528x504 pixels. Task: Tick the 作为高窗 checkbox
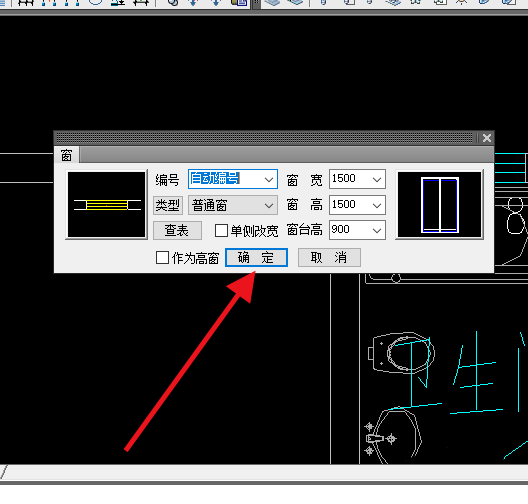pos(162,258)
